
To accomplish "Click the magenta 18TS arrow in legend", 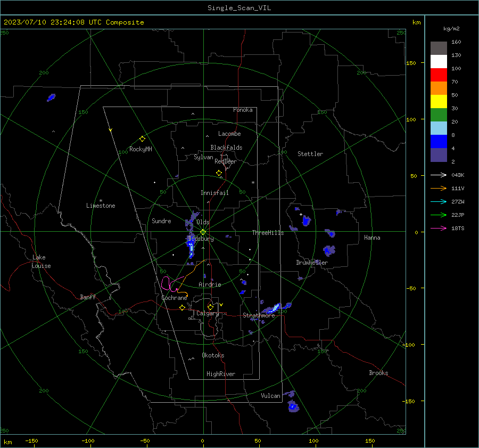I will click(439, 229).
